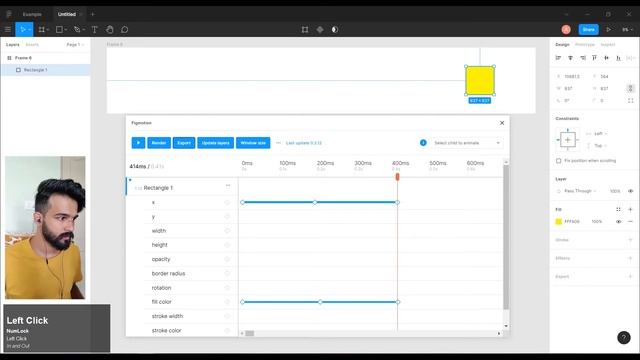Toggle Fix position when scrolling checkbox

click(x=558, y=161)
